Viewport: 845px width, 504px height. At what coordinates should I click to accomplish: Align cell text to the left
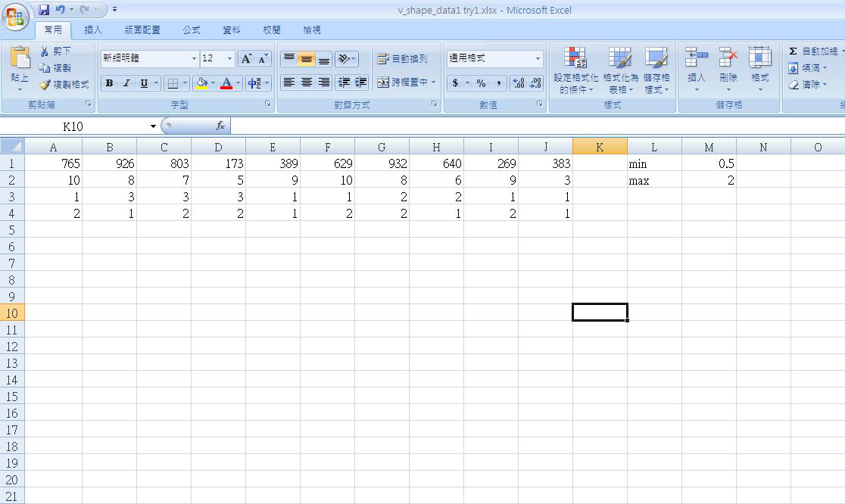click(x=288, y=82)
